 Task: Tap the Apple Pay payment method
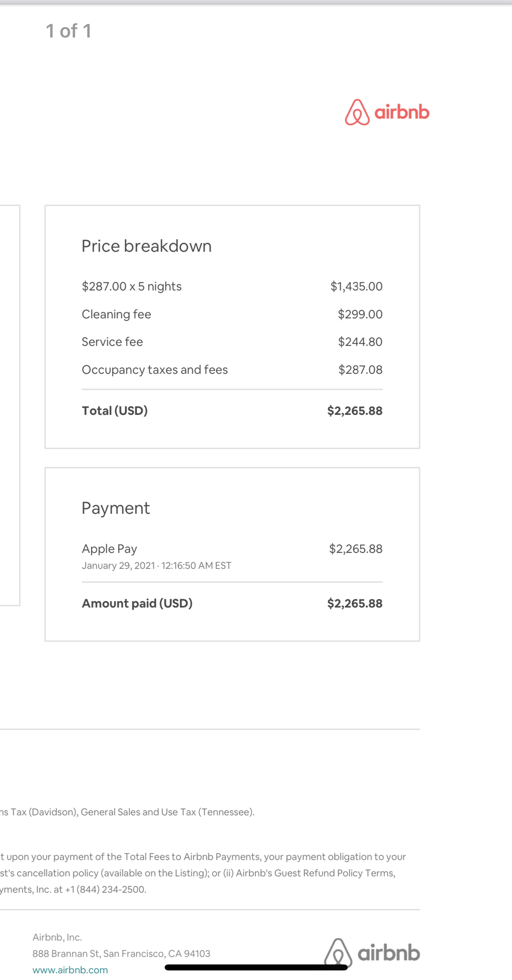(109, 549)
